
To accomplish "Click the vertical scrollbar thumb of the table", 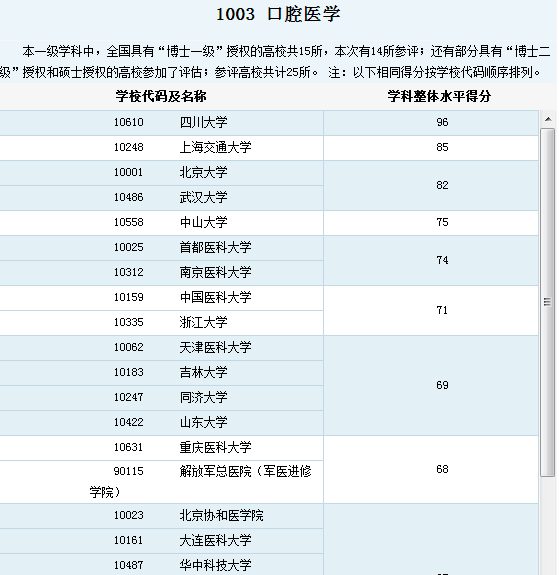I will coord(548,302).
